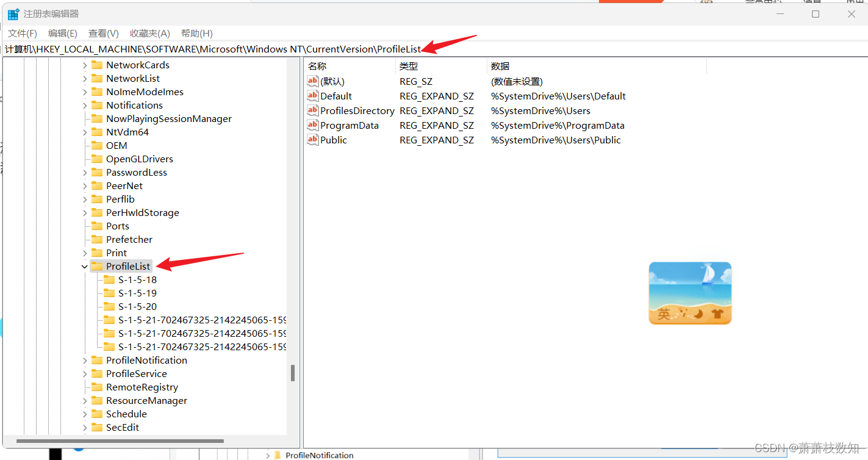Select the NetworkCards folder icon
The image size is (868, 460).
97,65
